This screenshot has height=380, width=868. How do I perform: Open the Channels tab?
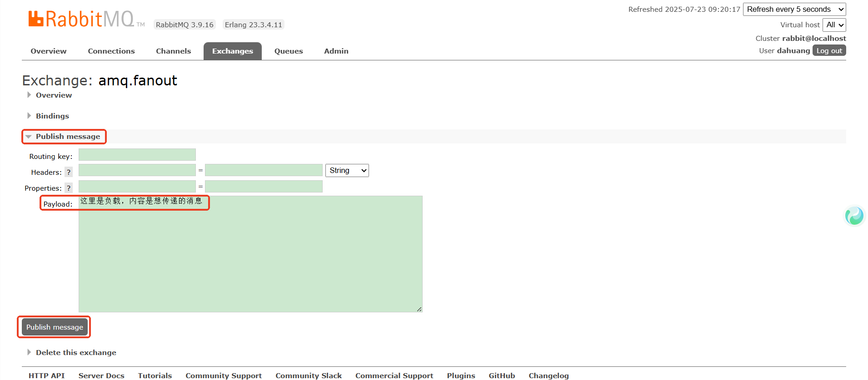(174, 51)
